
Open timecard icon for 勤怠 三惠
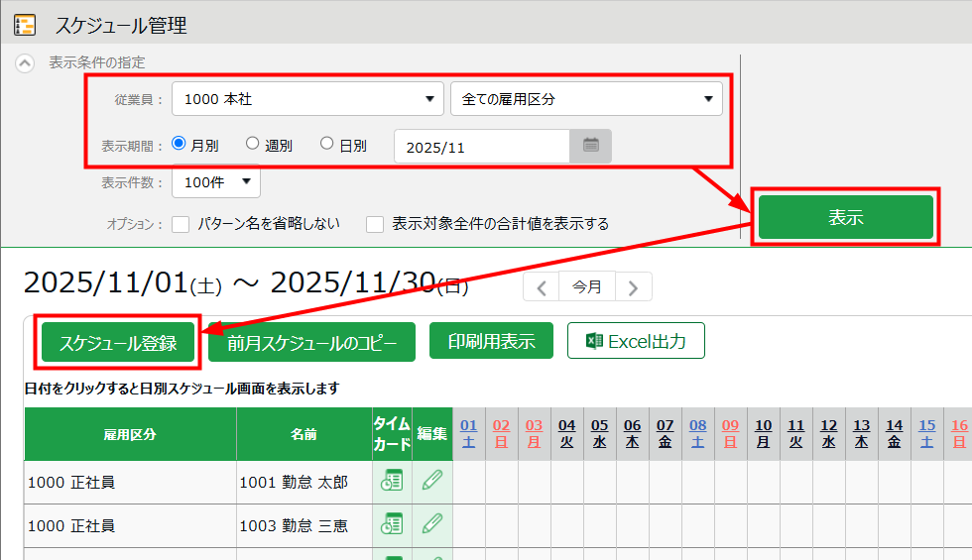(392, 525)
